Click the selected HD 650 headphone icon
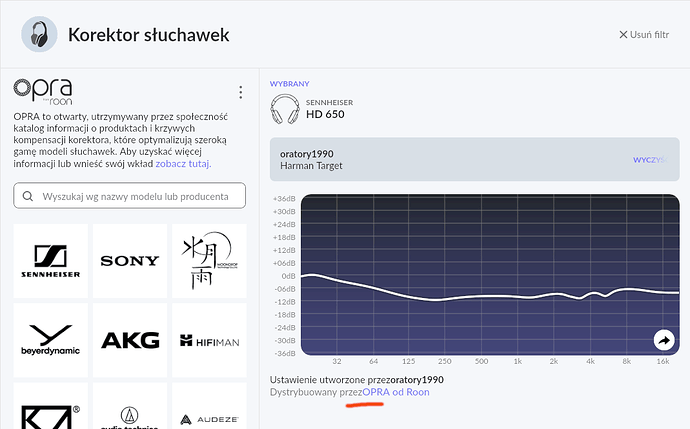The width and height of the screenshot is (690, 429). click(x=285, y=109)
